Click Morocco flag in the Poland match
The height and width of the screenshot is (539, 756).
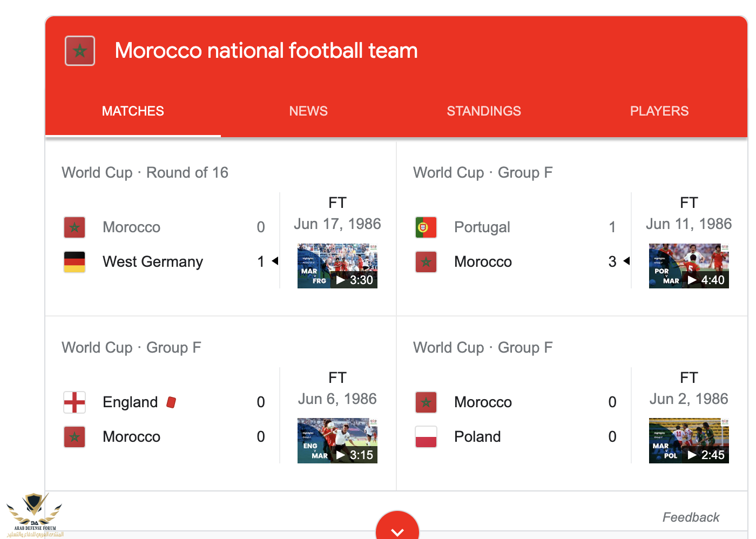[x=426, y=402]
